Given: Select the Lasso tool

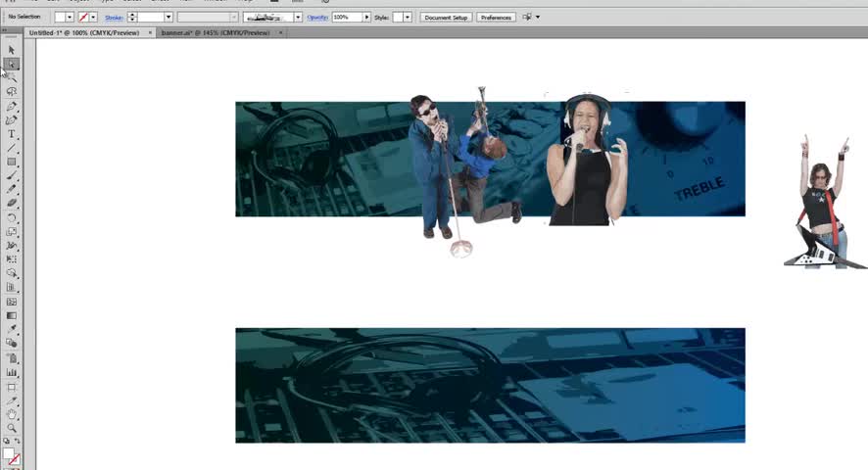Looking at the screenshot, I should click(x=12, y=92).
